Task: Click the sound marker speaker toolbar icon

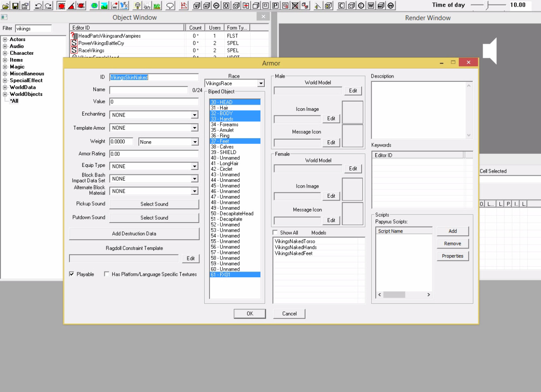Action: [318, 6]
